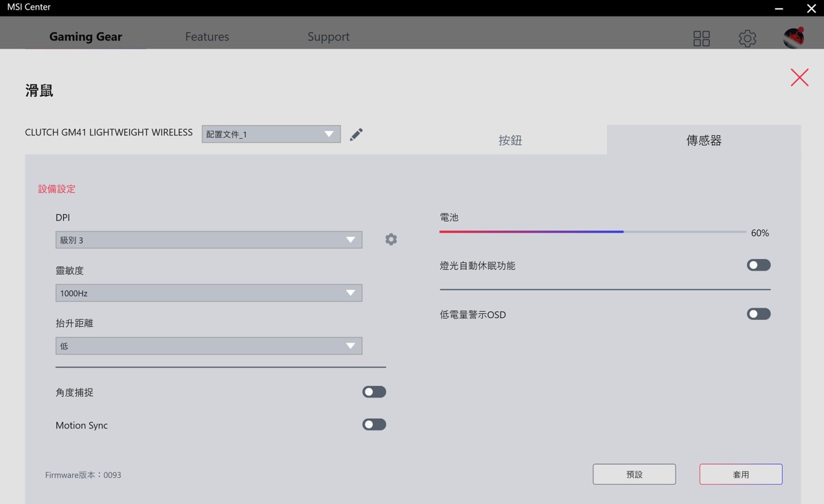Click the 電池 battery level bar
The image size is (824, 504).
pyautogui.click(x=593, y=232)
